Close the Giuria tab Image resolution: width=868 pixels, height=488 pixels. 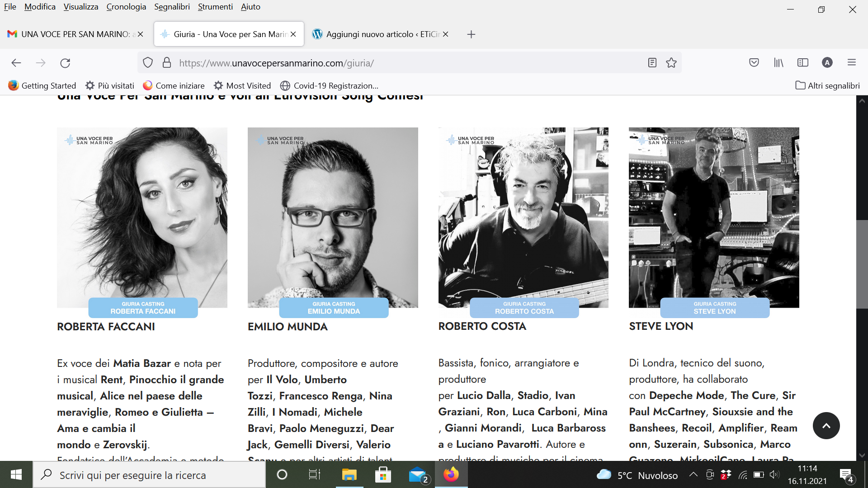point(293,34)
